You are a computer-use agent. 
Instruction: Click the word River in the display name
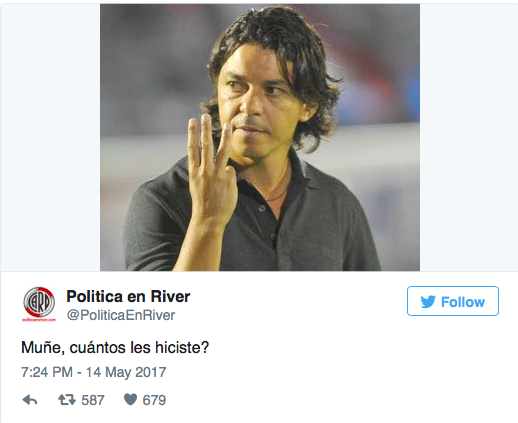[x=170, y=296]
